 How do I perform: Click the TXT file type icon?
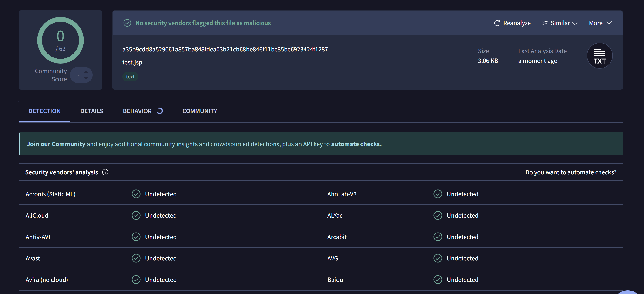(599, 56)
